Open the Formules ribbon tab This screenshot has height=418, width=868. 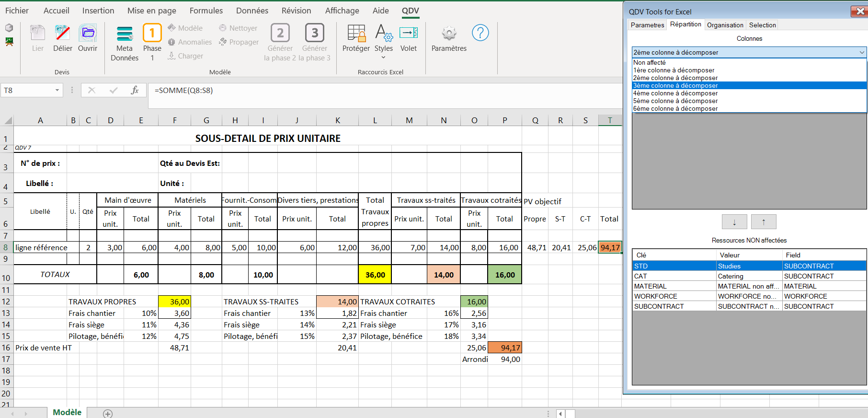coord(206,11)
